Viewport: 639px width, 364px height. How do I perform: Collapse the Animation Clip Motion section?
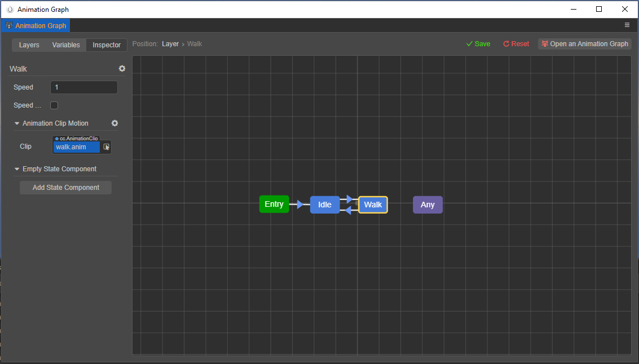click(17, 123)
